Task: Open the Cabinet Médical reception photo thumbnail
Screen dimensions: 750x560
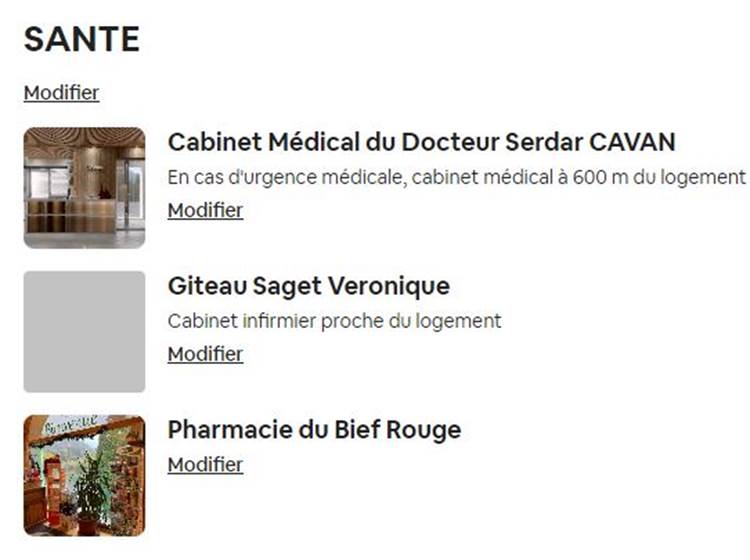Action: pos(84,188)
